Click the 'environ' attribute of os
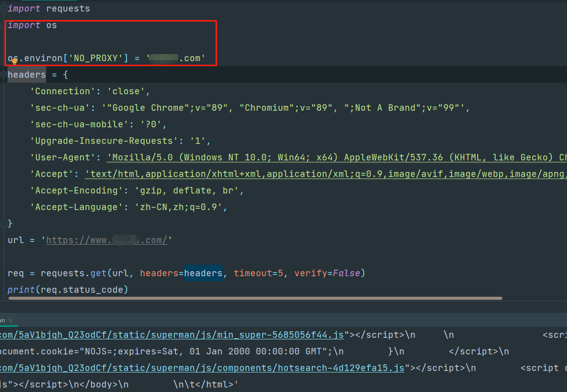This screenshot has width=567, height=392. click(x=43, y=58)
